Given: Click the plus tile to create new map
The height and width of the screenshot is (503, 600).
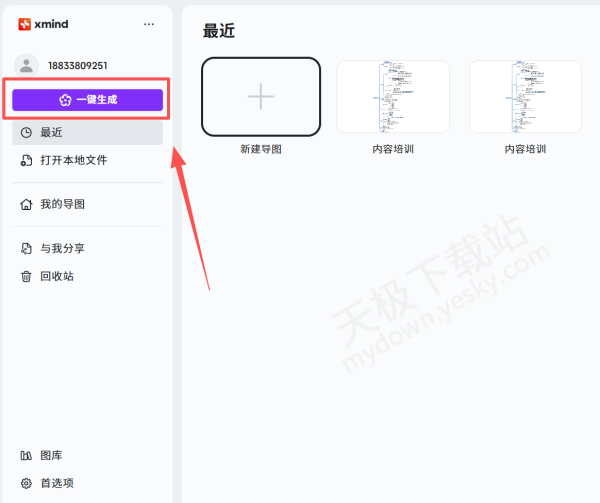Looking at the screenshot, I should pos(261,96).
